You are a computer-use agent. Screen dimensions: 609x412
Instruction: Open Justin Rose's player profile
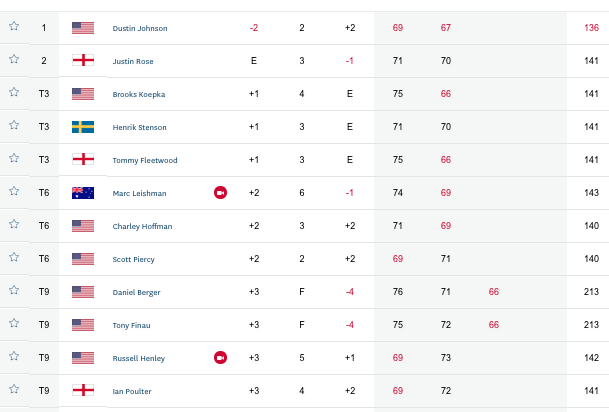133,61
